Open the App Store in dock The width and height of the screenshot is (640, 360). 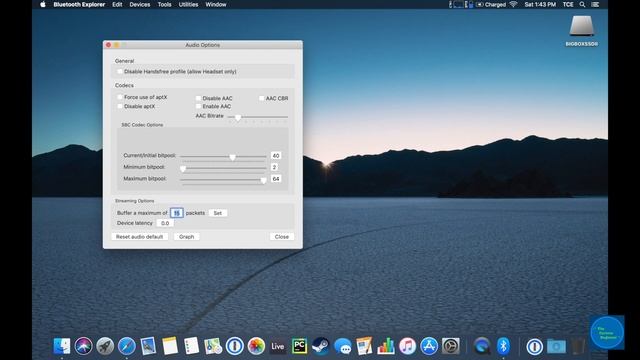point(429,346)
